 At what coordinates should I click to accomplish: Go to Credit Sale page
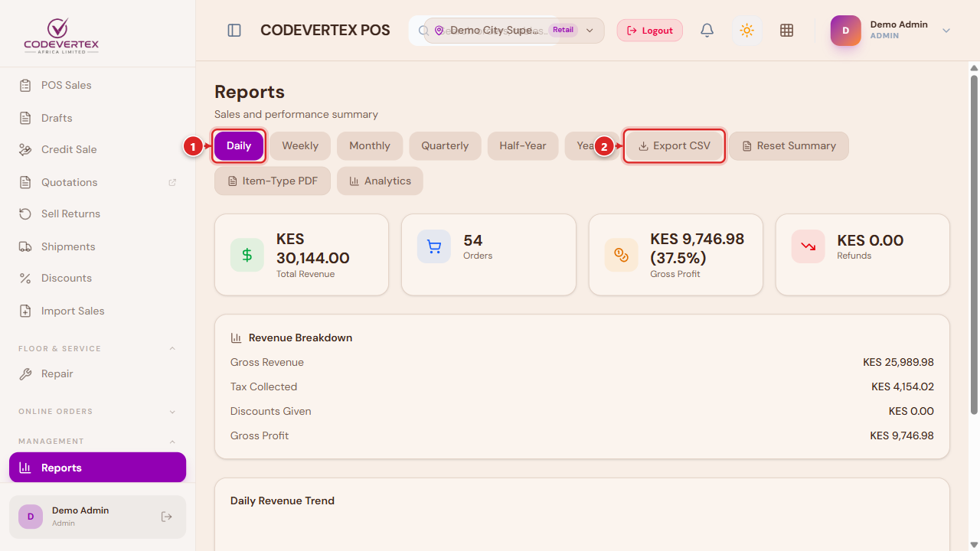click(x=97, y=149)
